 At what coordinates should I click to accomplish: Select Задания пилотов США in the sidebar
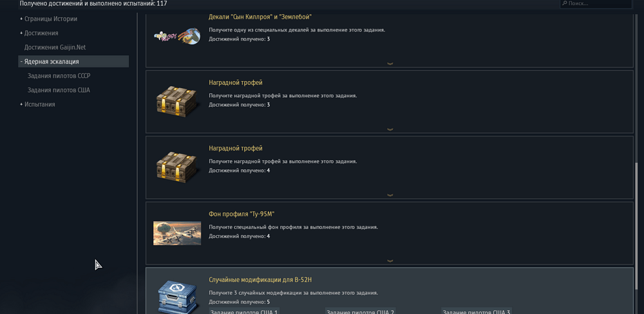coord(59,90)
